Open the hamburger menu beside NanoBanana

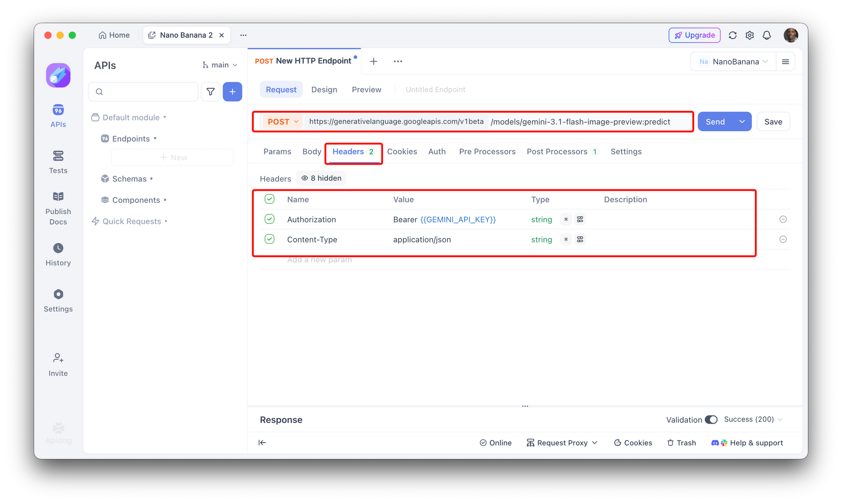(x=786, y=62)
